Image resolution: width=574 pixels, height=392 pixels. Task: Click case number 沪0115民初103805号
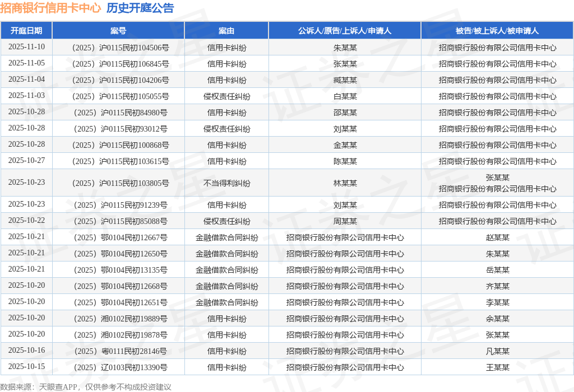(121, 183)
